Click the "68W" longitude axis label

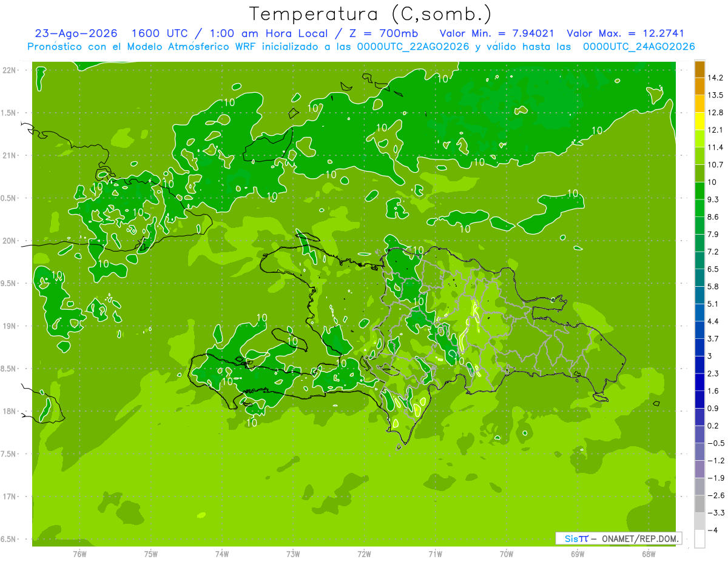(648, 554)
